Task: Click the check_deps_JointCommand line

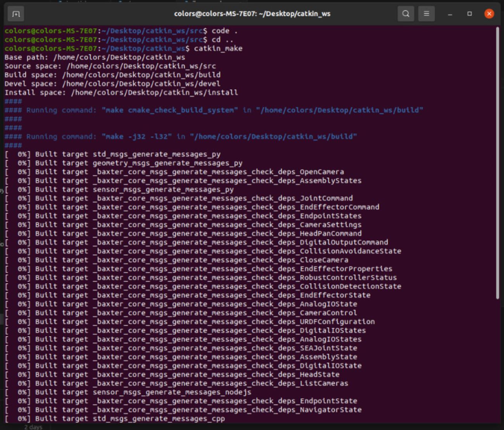Action: 179,198
